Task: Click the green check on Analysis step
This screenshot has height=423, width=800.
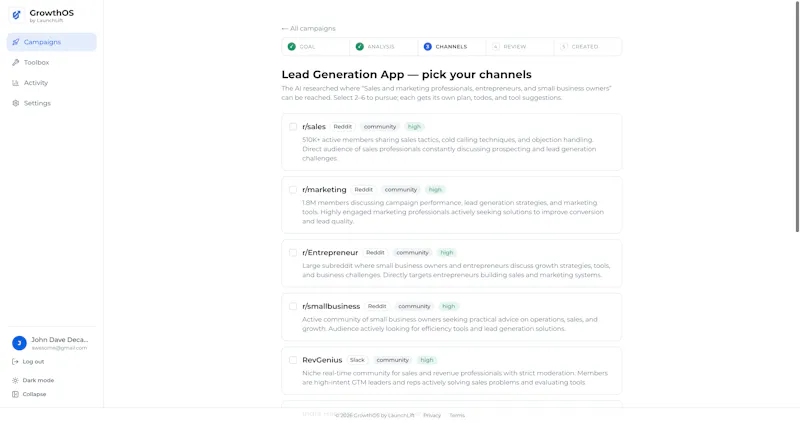Action: [x=360, y=46]
